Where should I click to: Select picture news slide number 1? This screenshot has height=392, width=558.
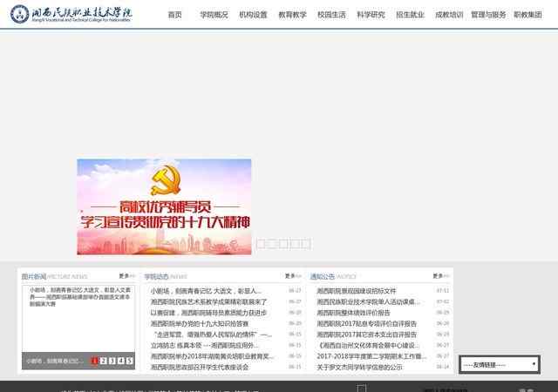click(x=95, y=361)
